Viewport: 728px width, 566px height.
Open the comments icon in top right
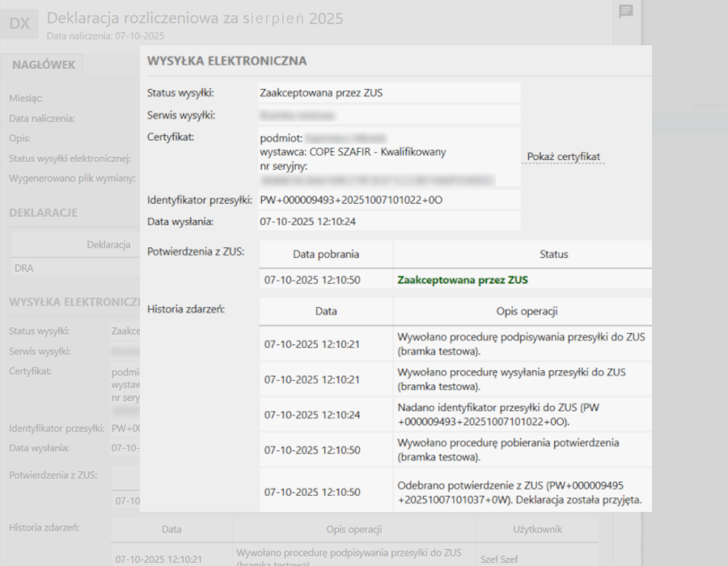[625, 11]
